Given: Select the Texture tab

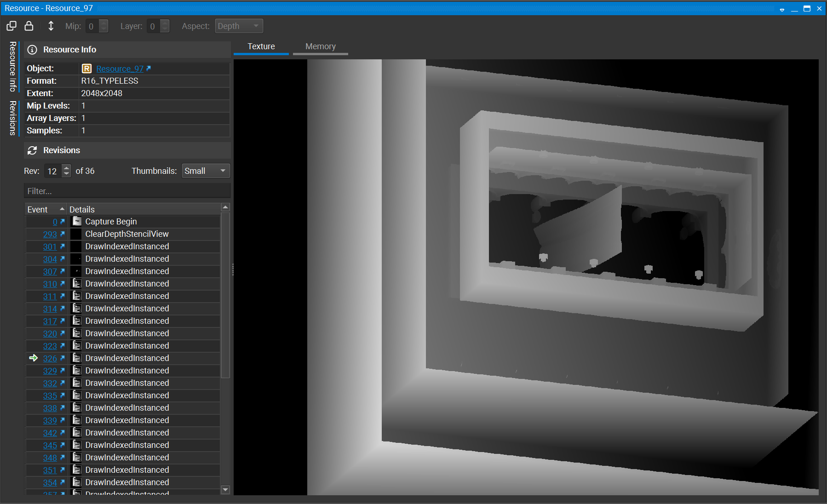Looking at the screenshot, I should point(261,46).
